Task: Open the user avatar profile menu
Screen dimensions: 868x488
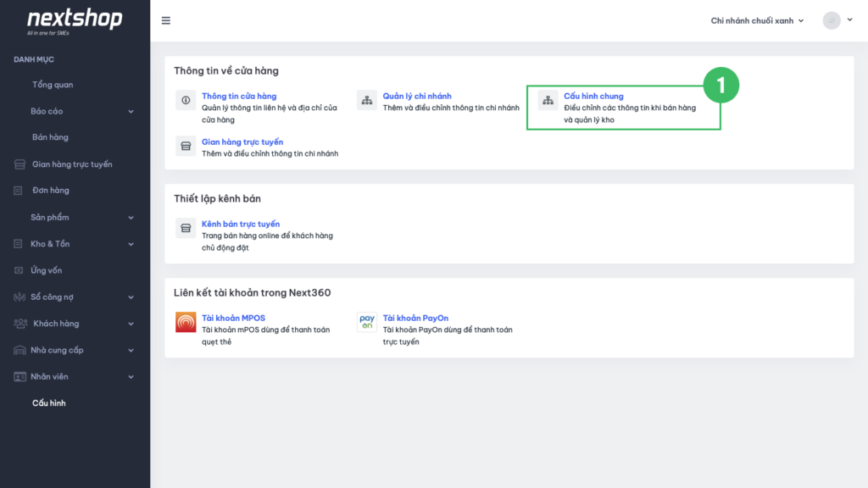Action: click(832, 20)
